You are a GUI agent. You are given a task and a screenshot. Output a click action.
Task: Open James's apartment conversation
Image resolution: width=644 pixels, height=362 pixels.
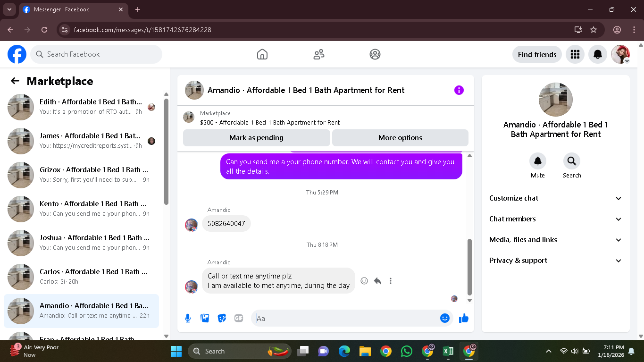click(81, 141)
